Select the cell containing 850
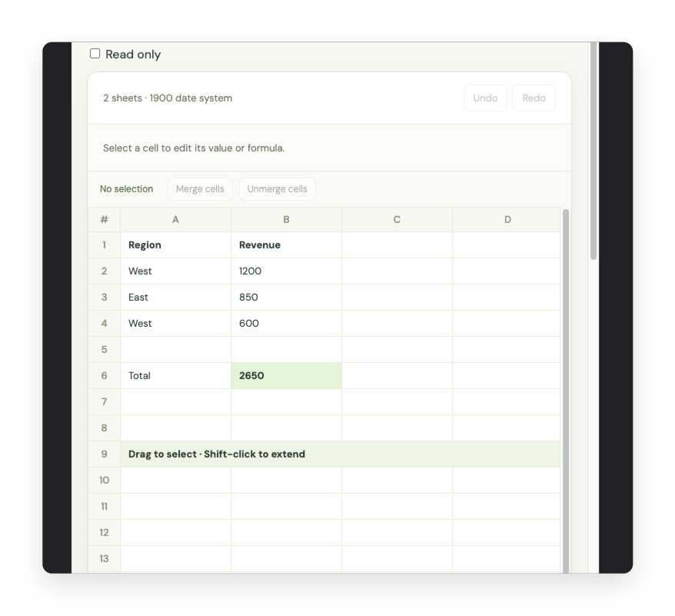 [x=286, y=297]
